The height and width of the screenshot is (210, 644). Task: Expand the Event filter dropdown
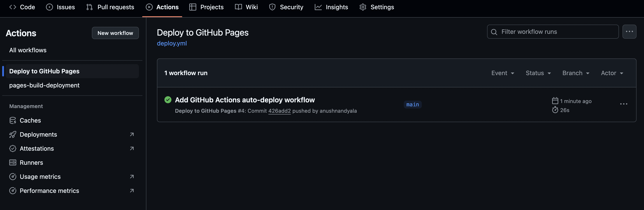[x=503, y=73]
